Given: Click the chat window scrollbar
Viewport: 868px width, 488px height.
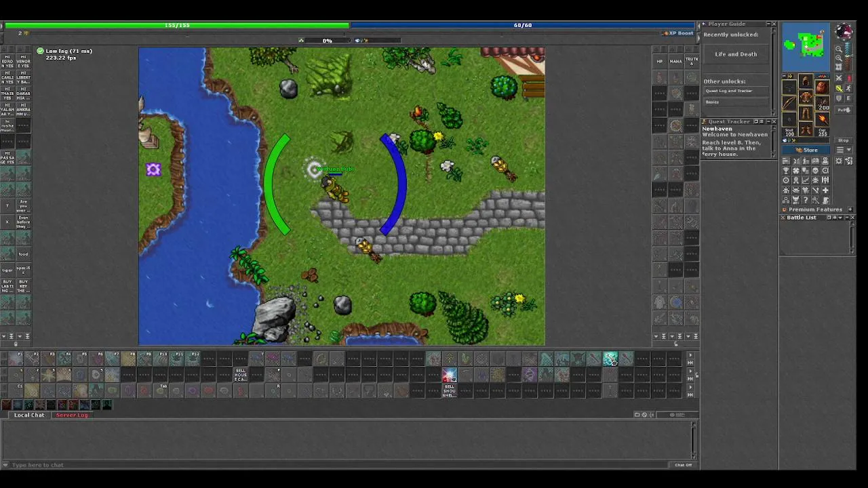Looking at the screenshot, I should [x=694, y=440].
